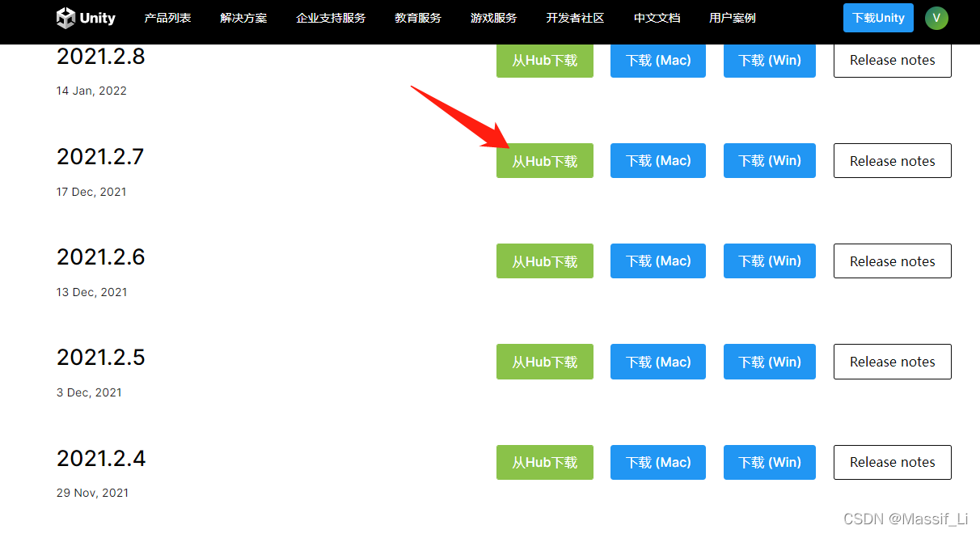Open the 用户案例 menu item
Viewport: 980px width, 534px height.
tap(733, 18)
